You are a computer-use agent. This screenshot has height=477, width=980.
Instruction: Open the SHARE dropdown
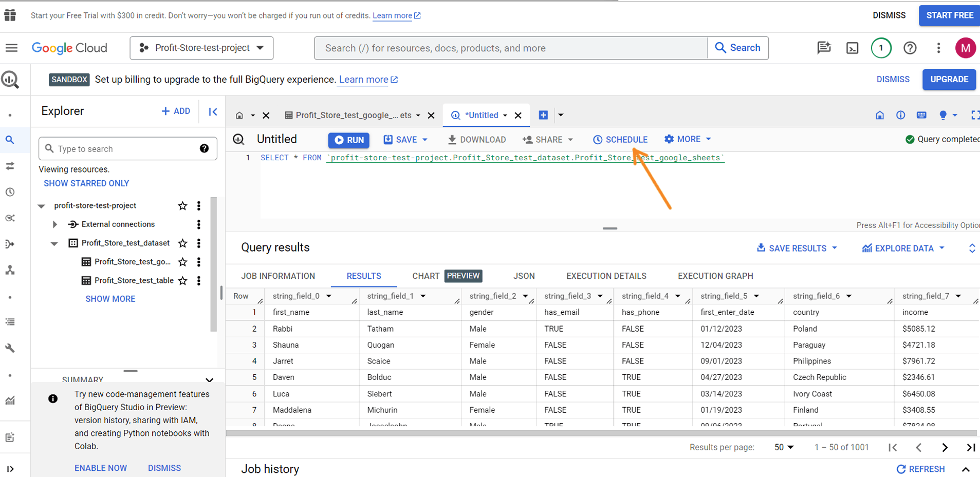[548, 140]
